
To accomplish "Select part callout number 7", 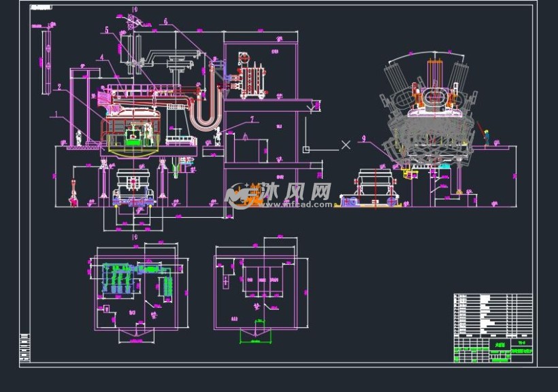I will pyautogui.click(x=251, y=119).
